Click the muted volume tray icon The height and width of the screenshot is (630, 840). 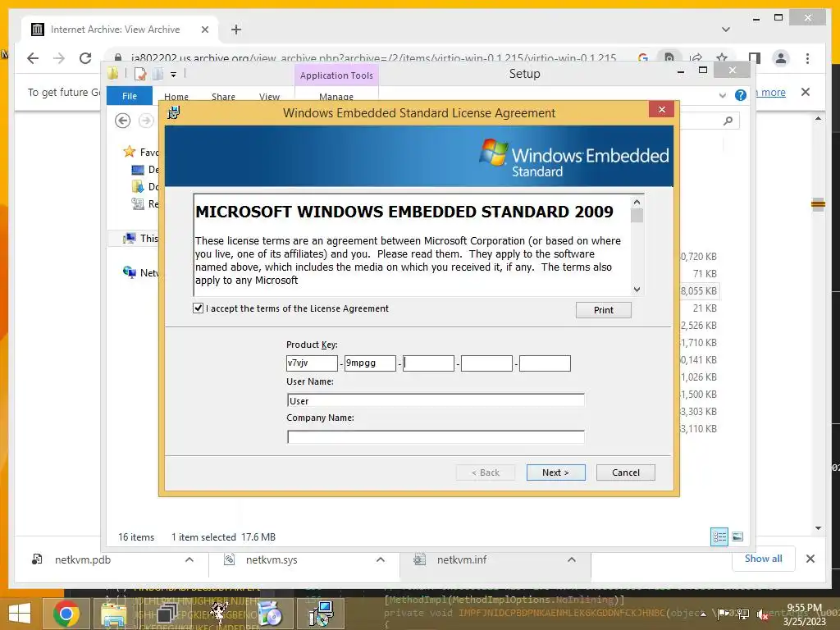(x=763, y=614)
